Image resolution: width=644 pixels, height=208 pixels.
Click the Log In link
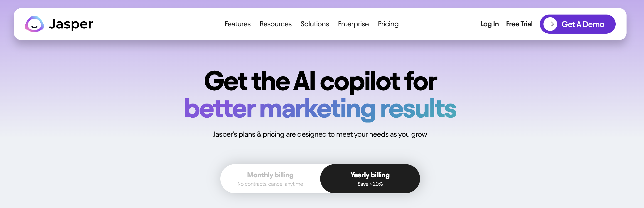(x=489, y=24)
